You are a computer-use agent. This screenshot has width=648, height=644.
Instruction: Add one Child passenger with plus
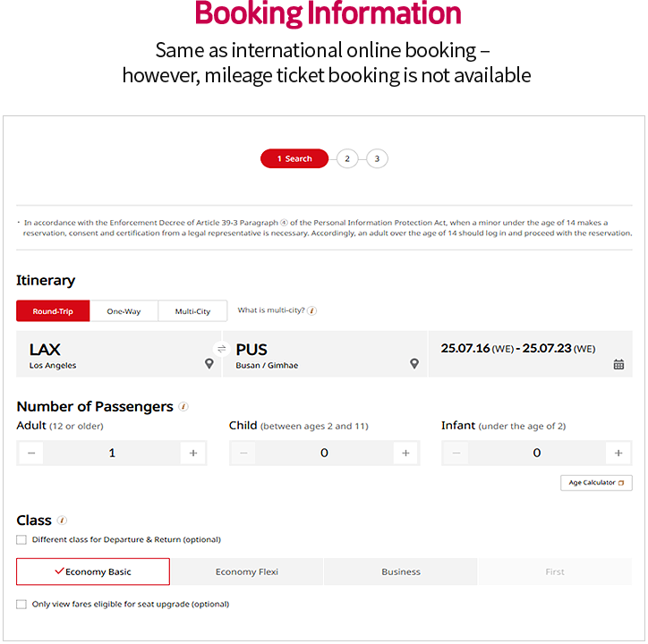405,453
